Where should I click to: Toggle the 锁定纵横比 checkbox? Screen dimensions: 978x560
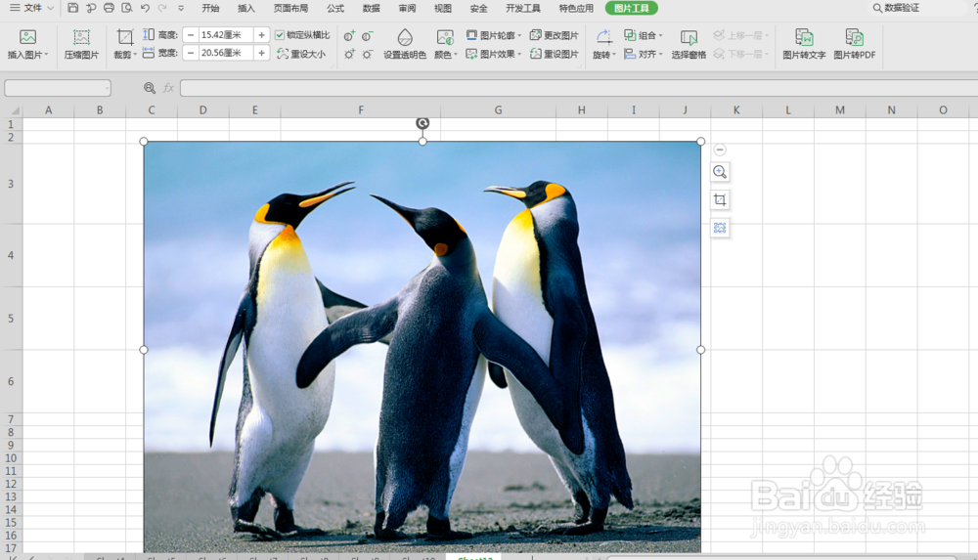[x=280, y=35]
